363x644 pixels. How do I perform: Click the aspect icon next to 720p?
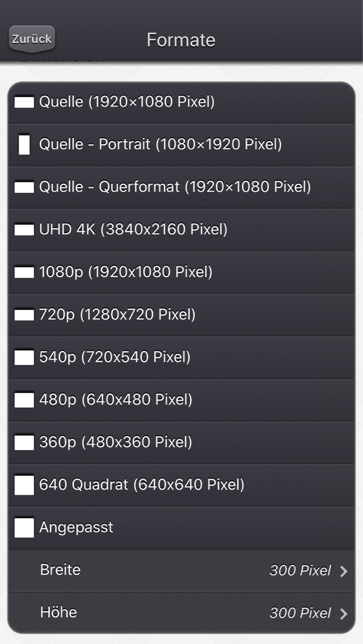24,315
